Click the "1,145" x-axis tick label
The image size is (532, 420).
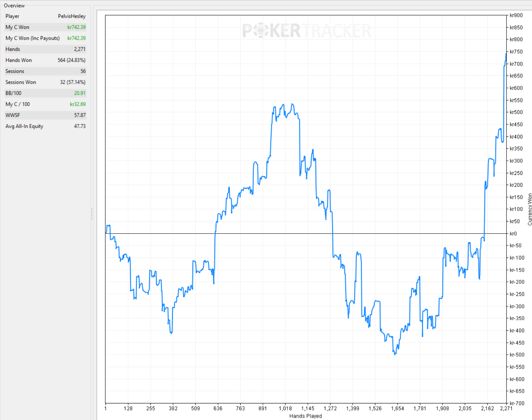pyautogui.click(x=308, y=408)
